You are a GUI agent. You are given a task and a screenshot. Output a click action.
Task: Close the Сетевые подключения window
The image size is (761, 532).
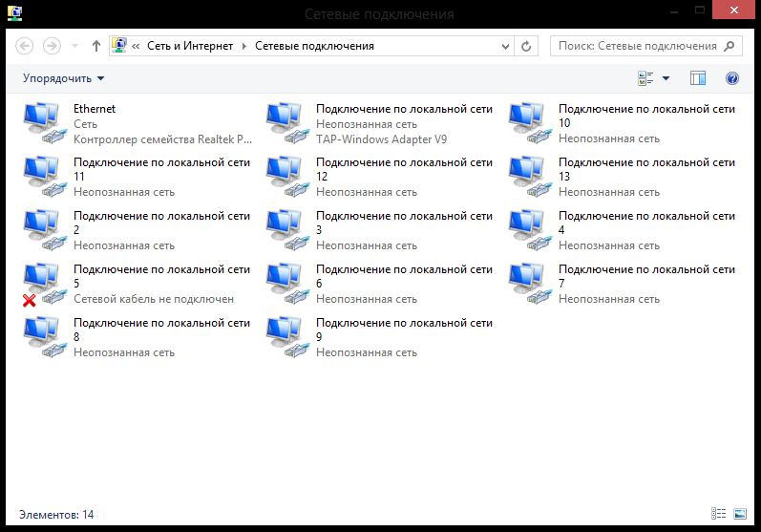pyautogui.click(x=733, y=10)
